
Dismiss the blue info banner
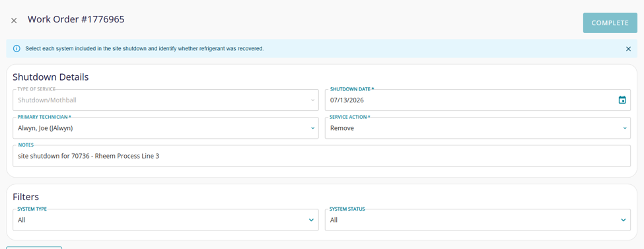[628, 49]
